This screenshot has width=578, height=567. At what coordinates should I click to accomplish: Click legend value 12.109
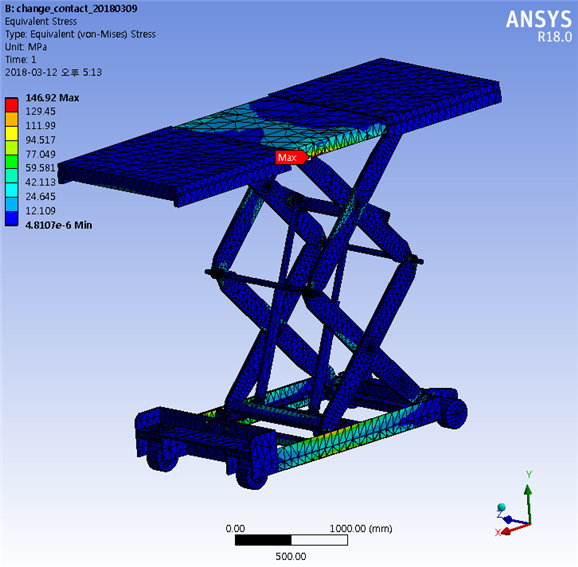40,211
